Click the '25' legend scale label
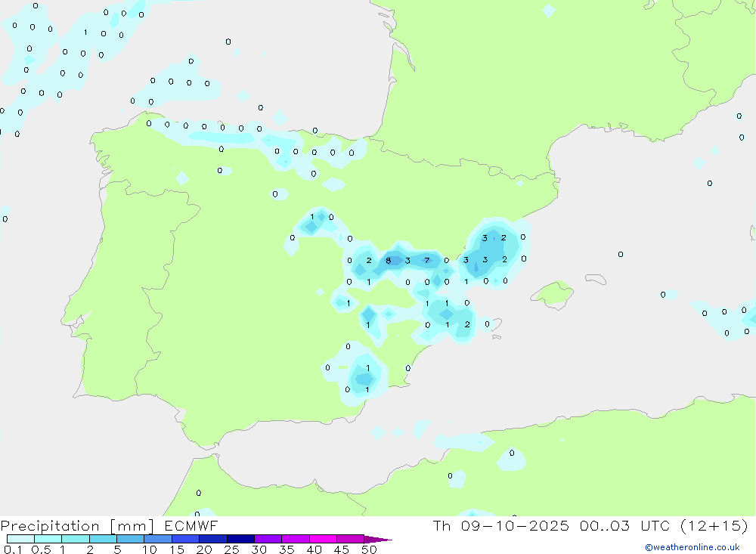The width and height of the screenshot is (756, 554). pyautogui.click(x=231, y=549)
